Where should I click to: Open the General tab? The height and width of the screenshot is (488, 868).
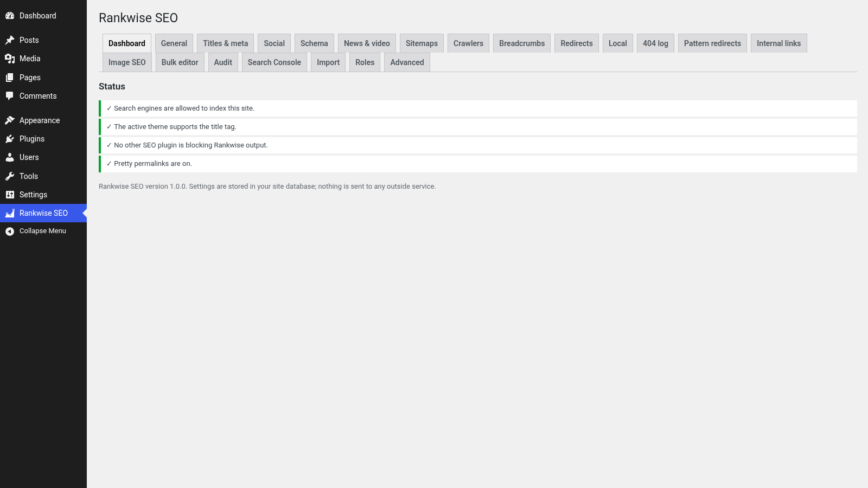[174, 43]
